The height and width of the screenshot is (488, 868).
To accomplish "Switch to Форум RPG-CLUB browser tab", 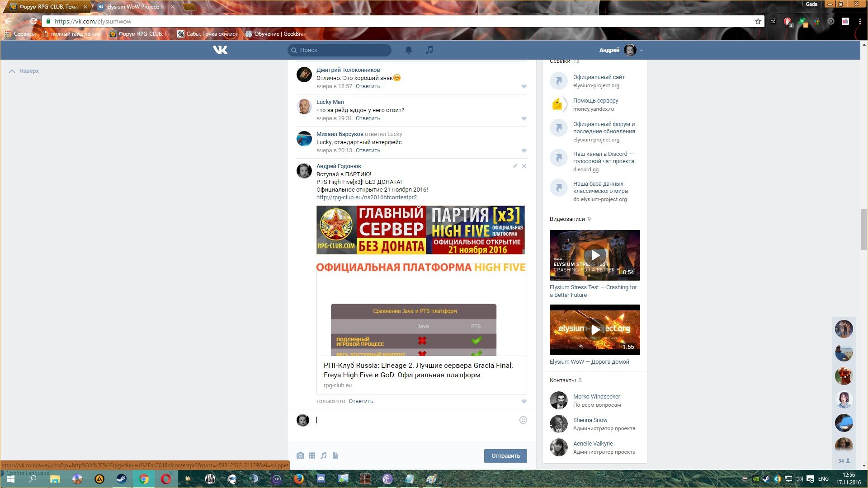I will point(48,7).
